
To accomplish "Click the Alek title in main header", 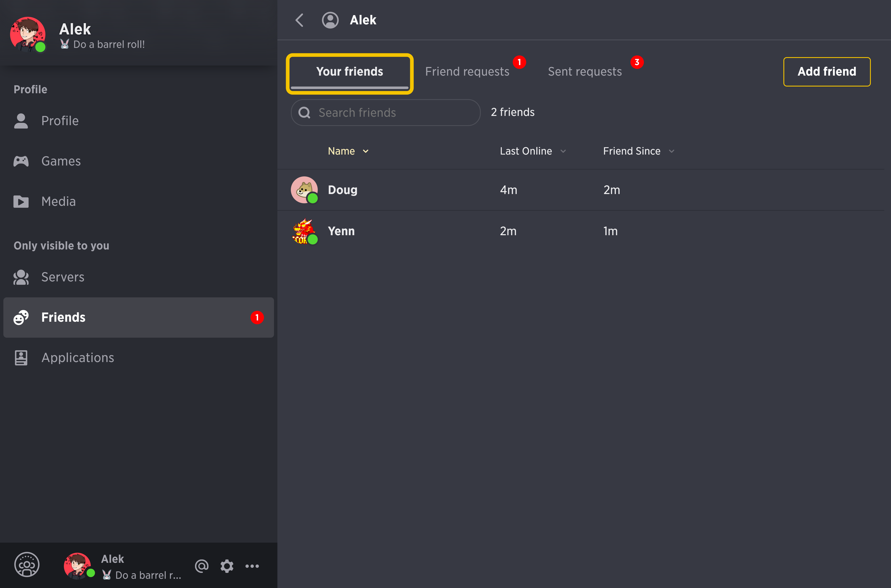I will (x=363, y=20).
